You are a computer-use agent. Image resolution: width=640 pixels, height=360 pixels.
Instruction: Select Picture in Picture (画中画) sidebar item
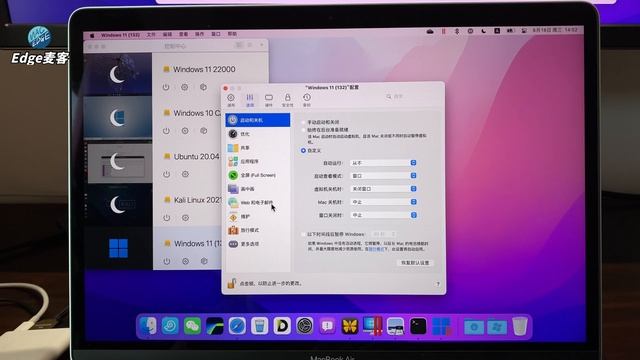(258, 189)
